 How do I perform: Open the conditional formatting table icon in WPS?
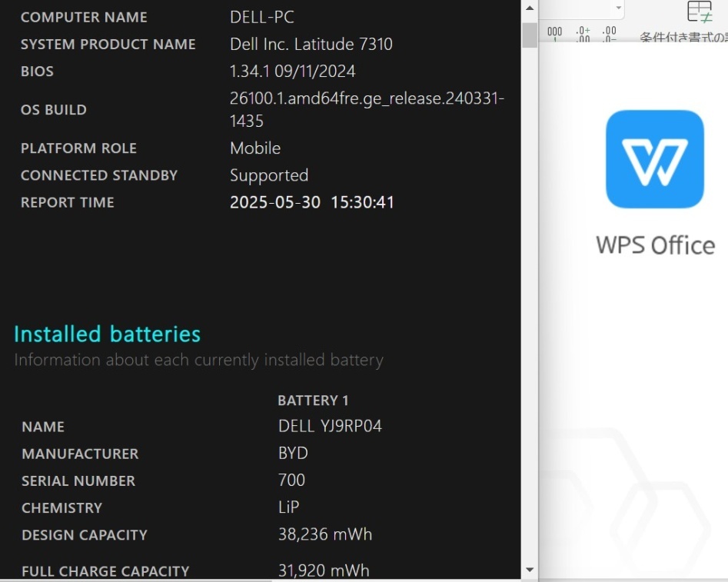pos(700,12)
